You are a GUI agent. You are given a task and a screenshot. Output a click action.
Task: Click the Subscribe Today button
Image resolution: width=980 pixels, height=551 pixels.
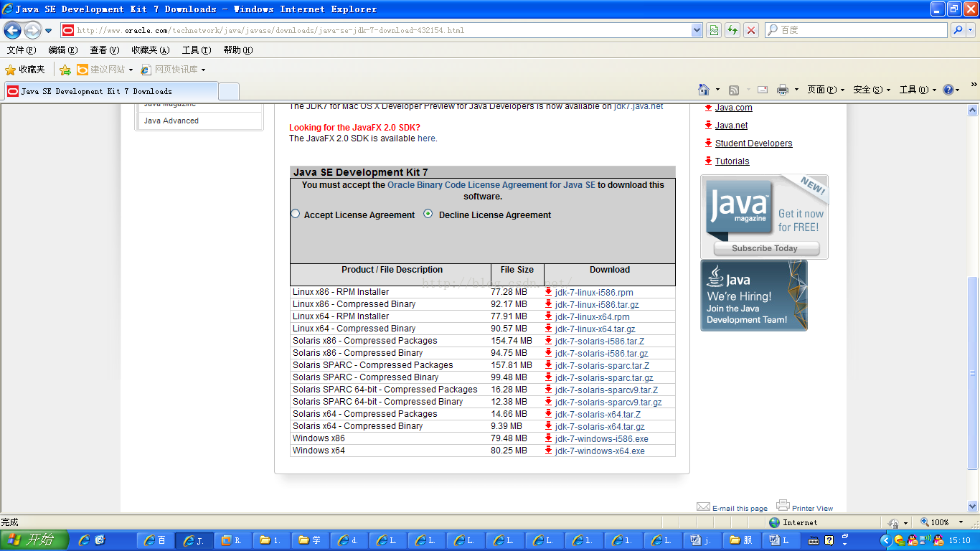click(x=765, y=248)
